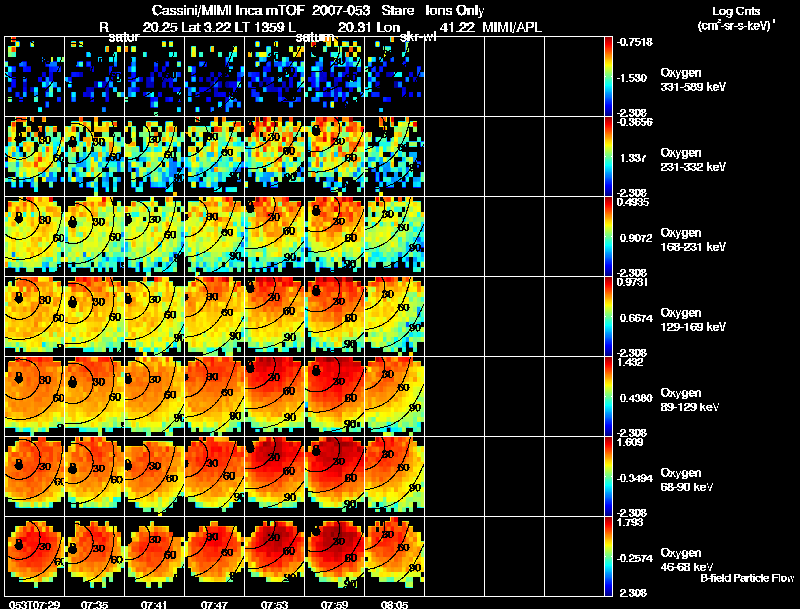Image resolution: width=800 pixels, height=609 pixels.
Task: Click the color scale bar for Oxygen 331-589 keV
Action: pyautogui.click(x=608, y=77)
